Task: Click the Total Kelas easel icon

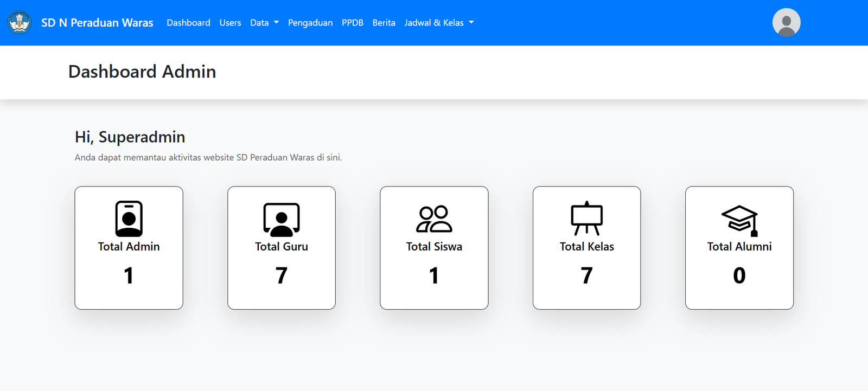Action: point(586,219)
